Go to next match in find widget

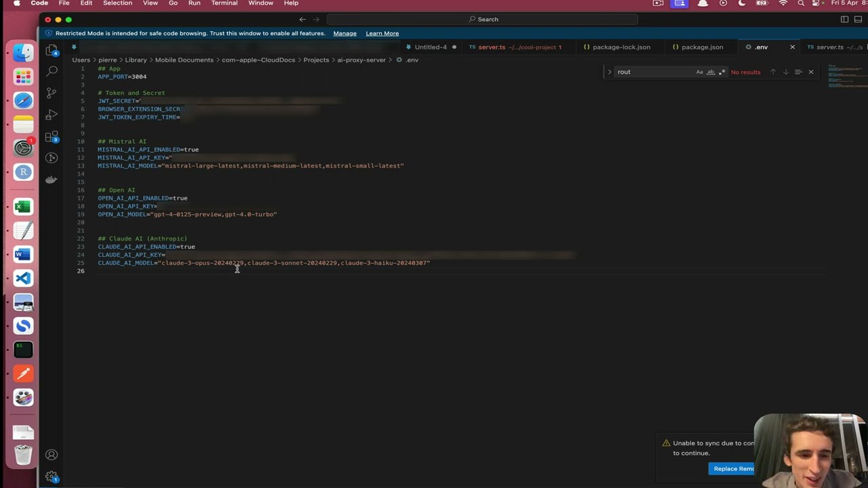(785, 72)
